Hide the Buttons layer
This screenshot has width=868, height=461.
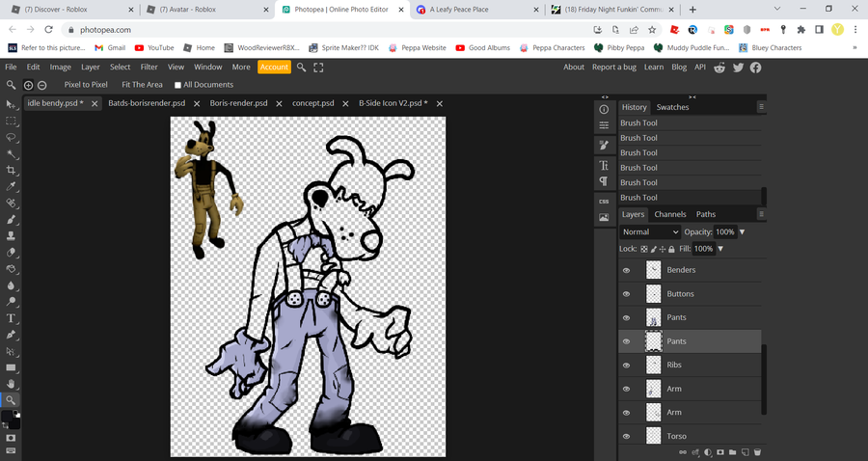[627, 294]
